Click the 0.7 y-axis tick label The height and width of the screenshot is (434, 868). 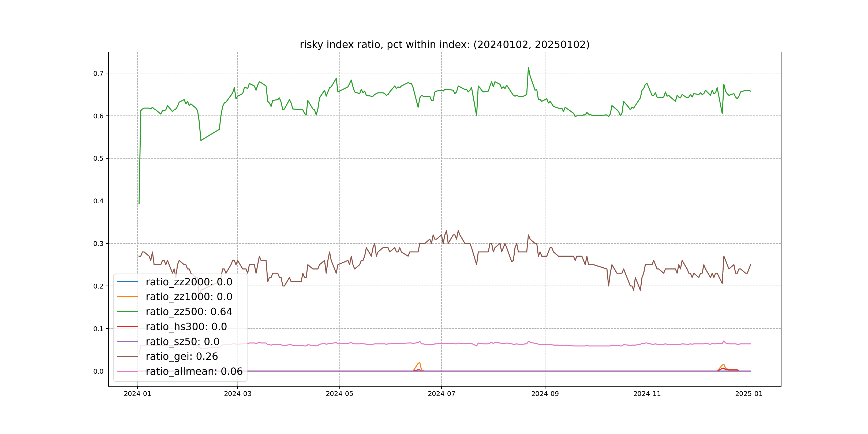coord(98,73)
